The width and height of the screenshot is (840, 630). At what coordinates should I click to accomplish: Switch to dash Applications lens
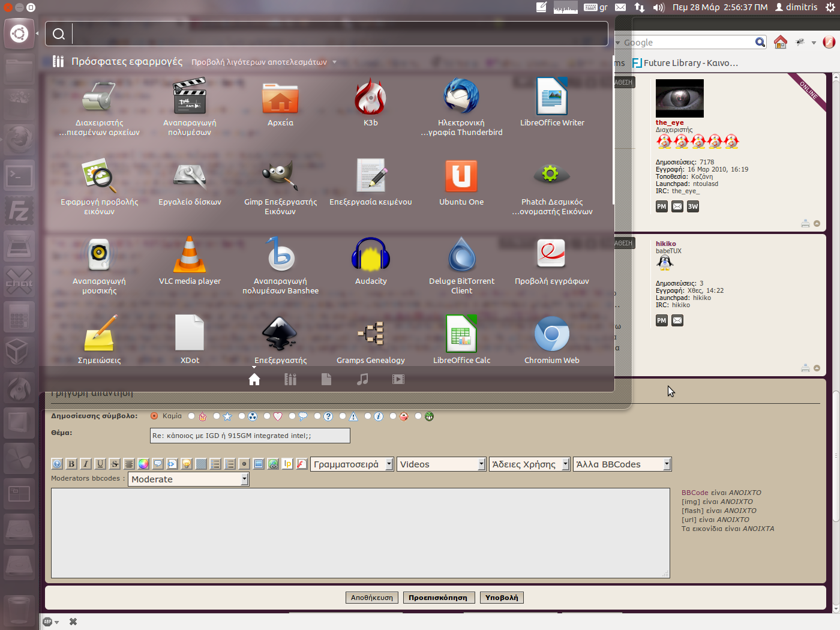290,379
